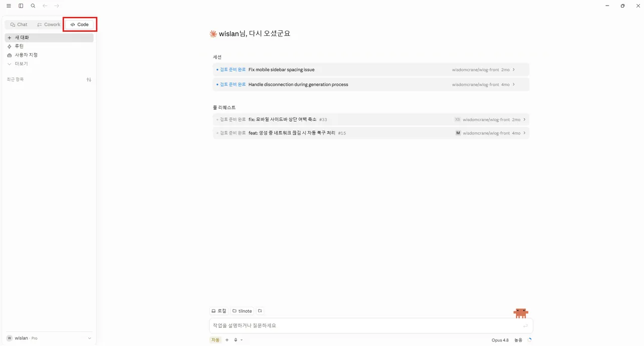Toggle the sidebar panel icon
The image size is (644, 346).
tap(21, 6)
